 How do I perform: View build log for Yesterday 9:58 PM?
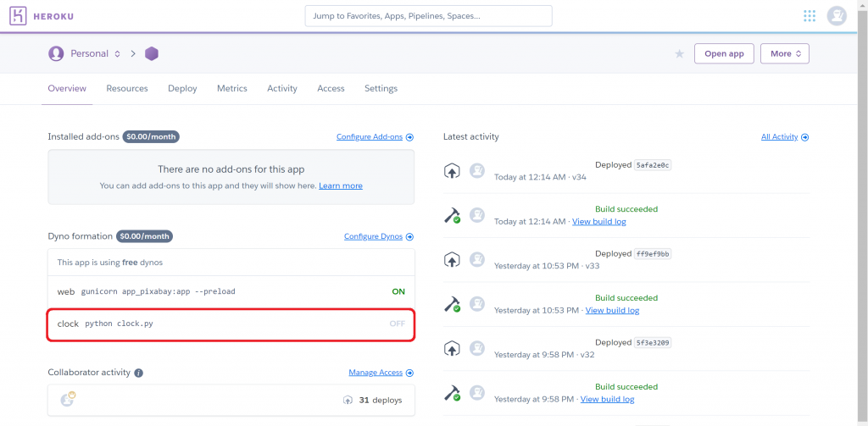[607, 399]
